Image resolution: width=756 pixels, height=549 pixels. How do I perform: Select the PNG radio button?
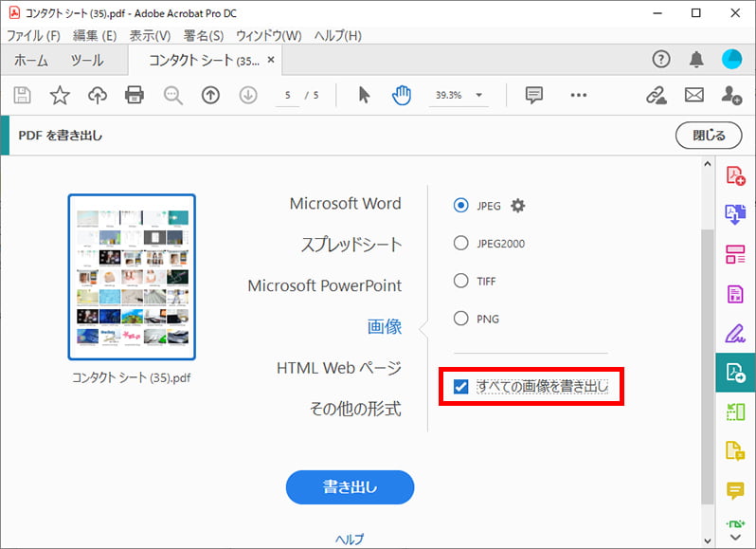click(461, 319)
